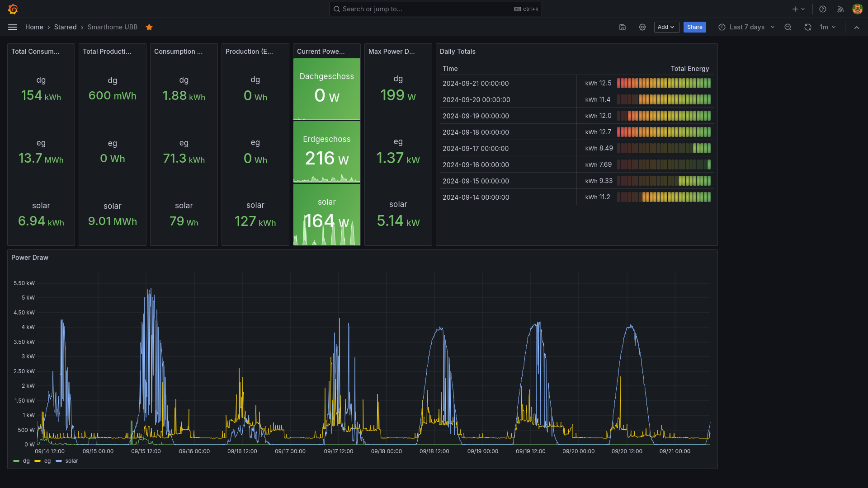This screenshot has height=488, width=868.
Task: Open the Current Power panel title
Action: pyautogui.click(x=321, y=52)
